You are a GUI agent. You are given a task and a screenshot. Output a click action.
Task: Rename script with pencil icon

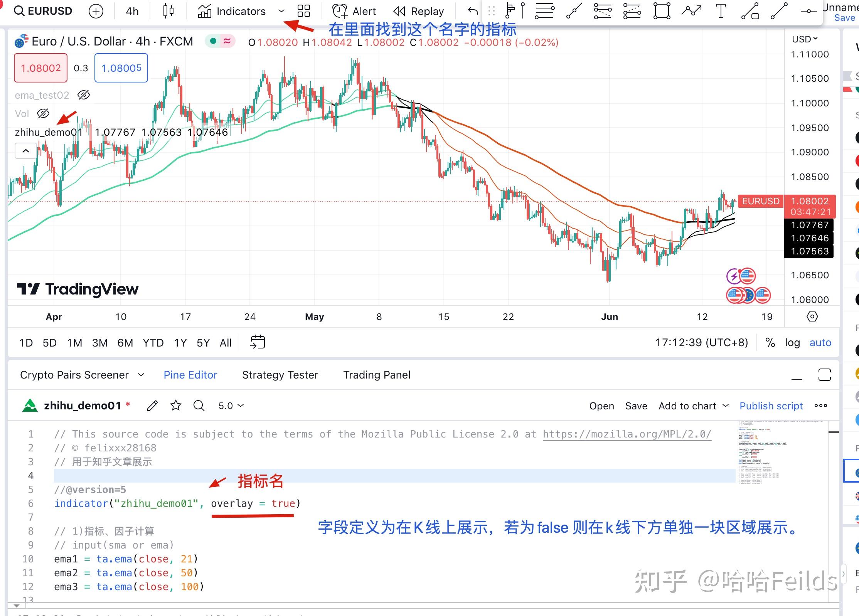pyautogui.click(x=153, y=406)
